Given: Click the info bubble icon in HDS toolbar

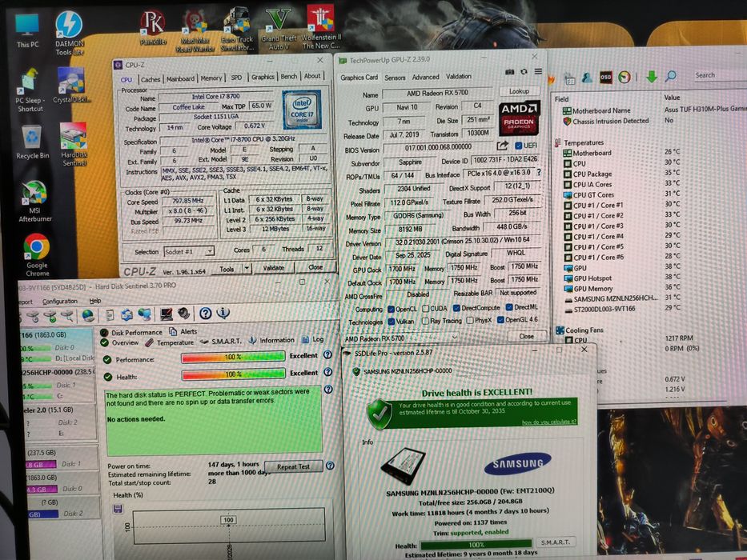Looking at the screenshot, I should click(x=223, y=313).
